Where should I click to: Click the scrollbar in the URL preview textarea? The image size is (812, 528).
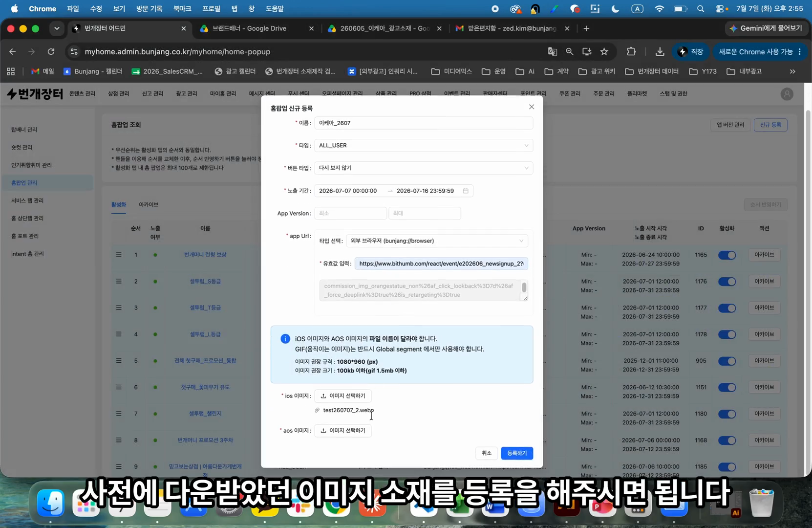coord(524,287)
